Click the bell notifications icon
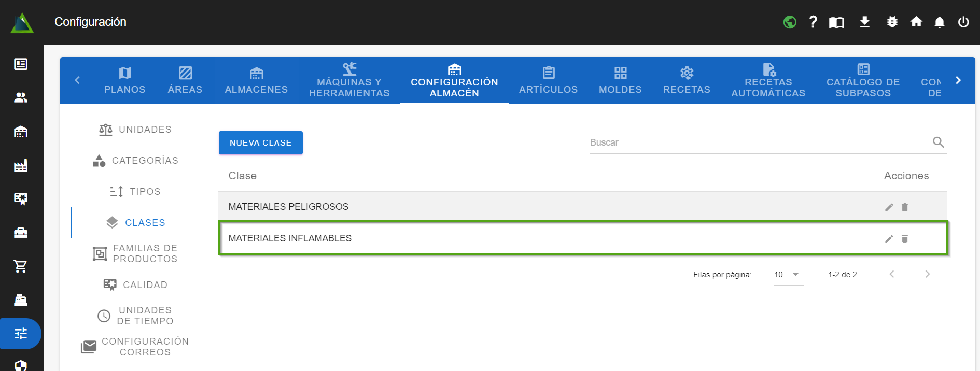The width and height of the screenshot is (980, 371). pyautogui.click(x=939, y=22)
